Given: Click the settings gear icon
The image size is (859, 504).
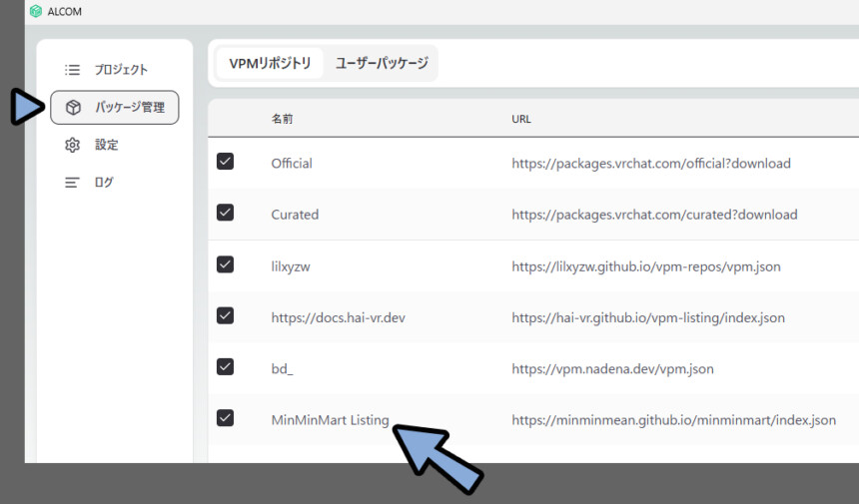Looking at the screenshot, I should click(72, 145).
